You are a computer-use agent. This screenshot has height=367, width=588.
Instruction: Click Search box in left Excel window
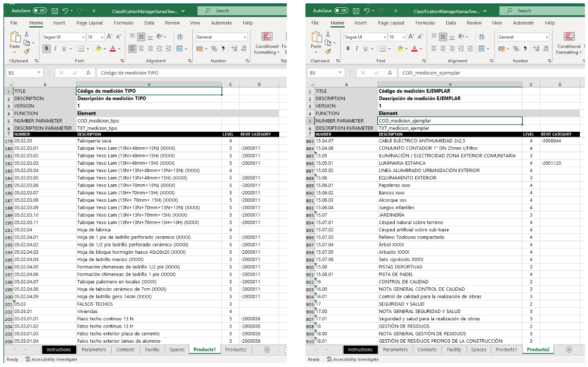coord(242,10)
